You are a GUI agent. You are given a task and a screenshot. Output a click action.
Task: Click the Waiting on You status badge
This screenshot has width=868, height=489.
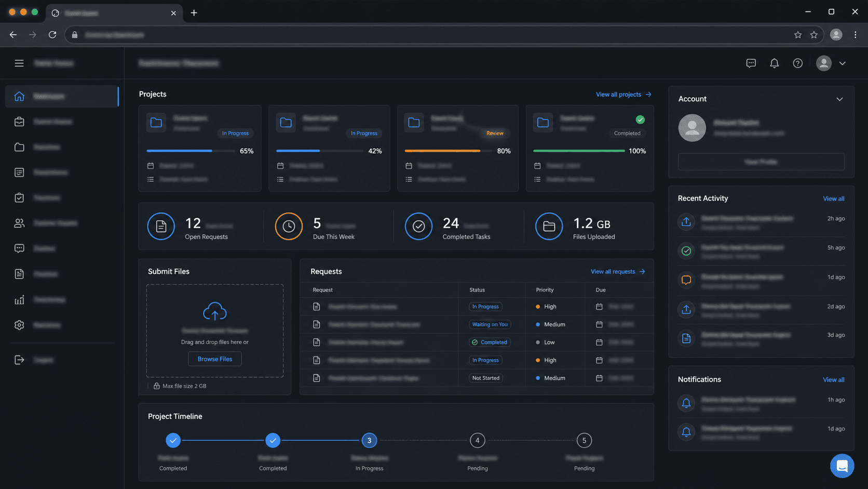tap(490, 324)
